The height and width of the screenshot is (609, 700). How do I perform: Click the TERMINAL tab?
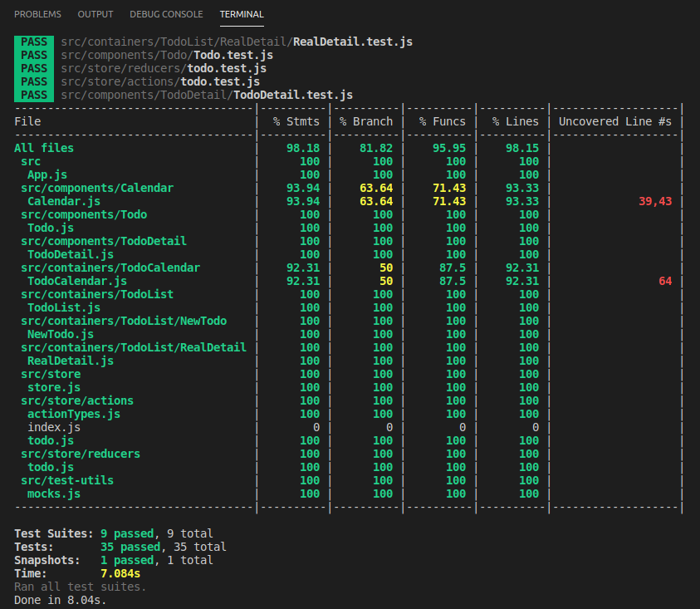point(242,14)
